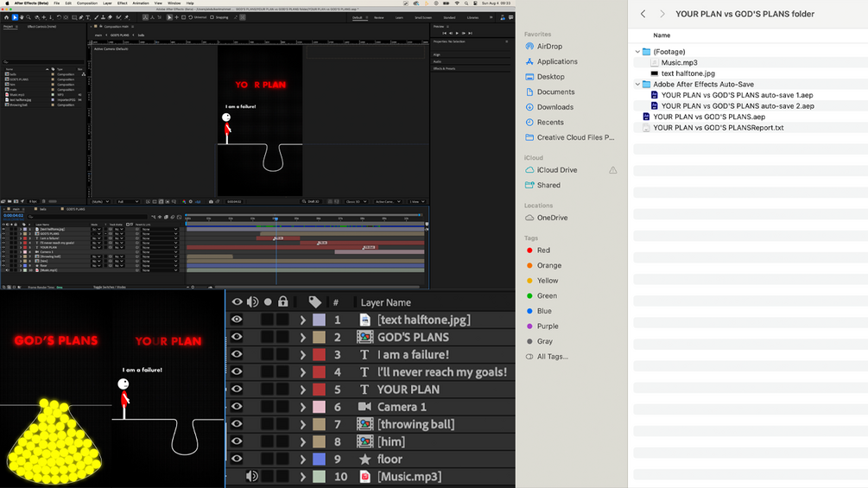This screenshot has width=868, height=488.
Task: Click the solo dot column header icon
Action: pyautogui.click(x=268, y=302)
